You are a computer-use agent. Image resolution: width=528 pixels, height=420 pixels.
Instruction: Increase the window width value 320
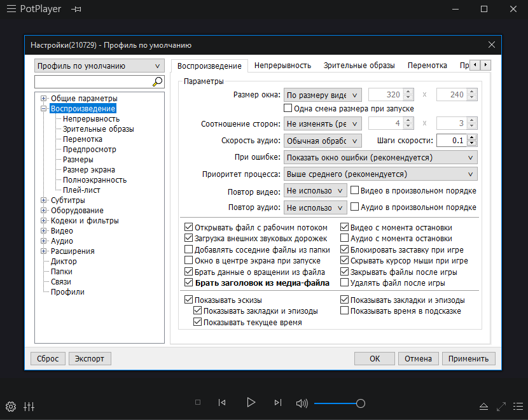click(408, 92)
